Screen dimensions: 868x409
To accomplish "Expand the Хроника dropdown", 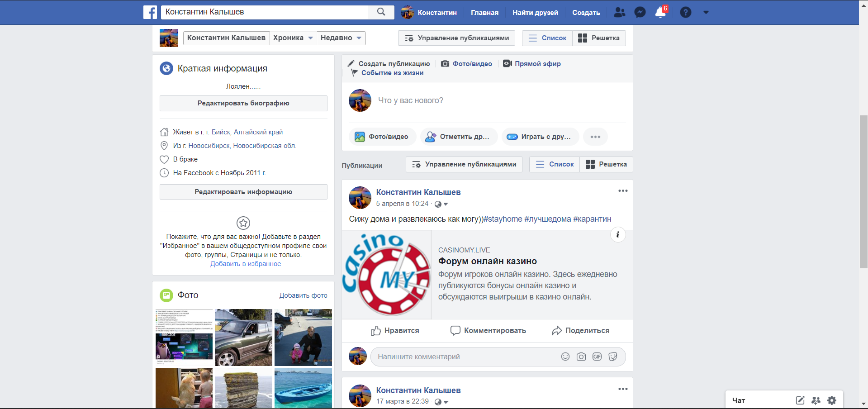I will pos(293,38).
